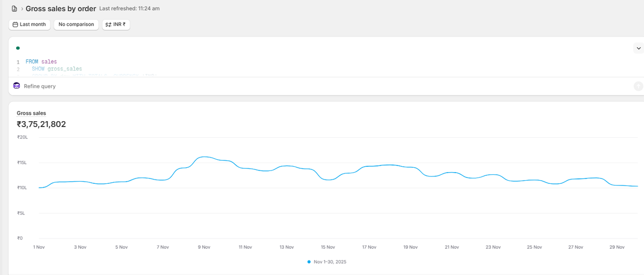
Task: Click the SHOW gross_sales query line
Action: pos(56,69)
